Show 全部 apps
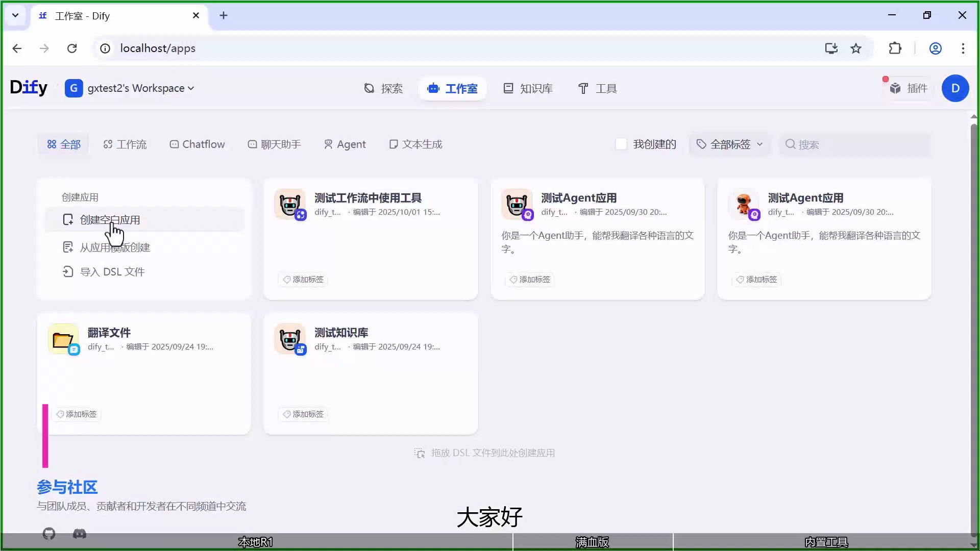The height and width of the screenshot is (551, 980). point(64,144)
